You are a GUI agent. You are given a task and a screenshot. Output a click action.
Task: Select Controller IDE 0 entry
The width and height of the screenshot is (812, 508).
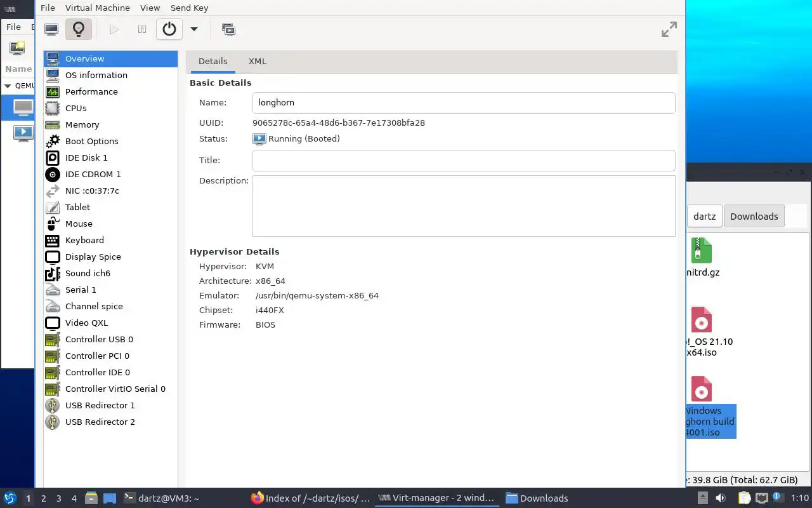pyautogui.click(x=110, y=372)
